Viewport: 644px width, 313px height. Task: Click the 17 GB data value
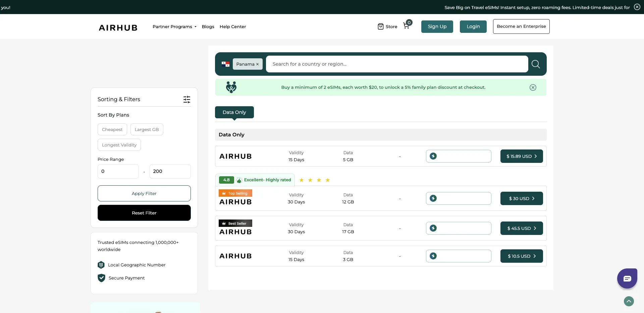click(348, 232)
